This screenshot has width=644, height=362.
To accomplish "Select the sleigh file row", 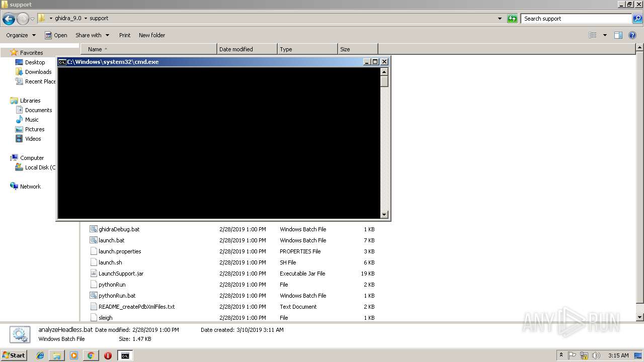I will (232, 318).
